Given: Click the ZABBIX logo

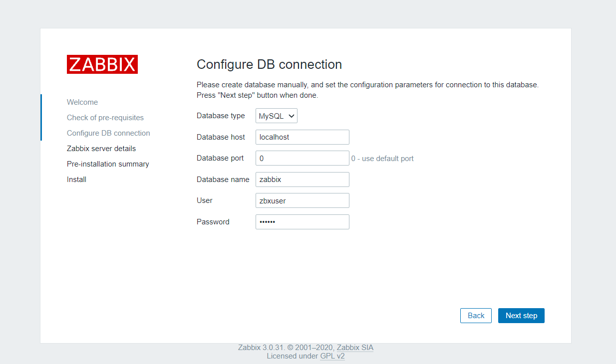Looking at the screenshot, I should [102, 64].
